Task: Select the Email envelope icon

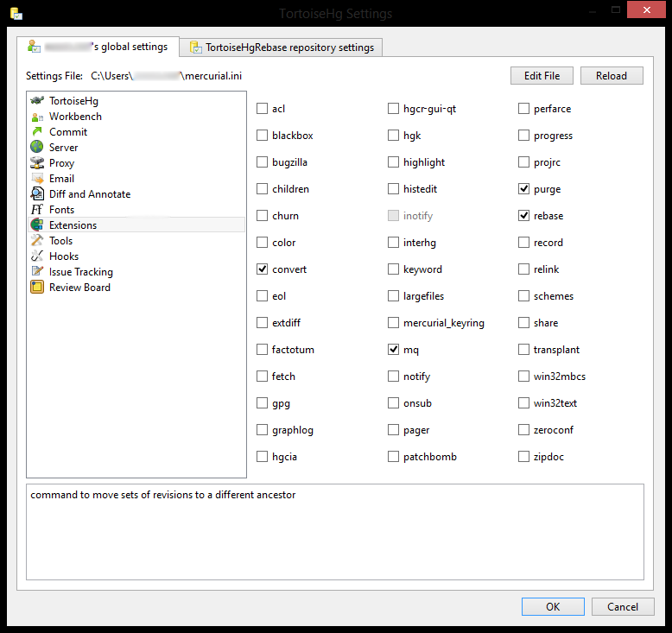Action: (37, 178)
